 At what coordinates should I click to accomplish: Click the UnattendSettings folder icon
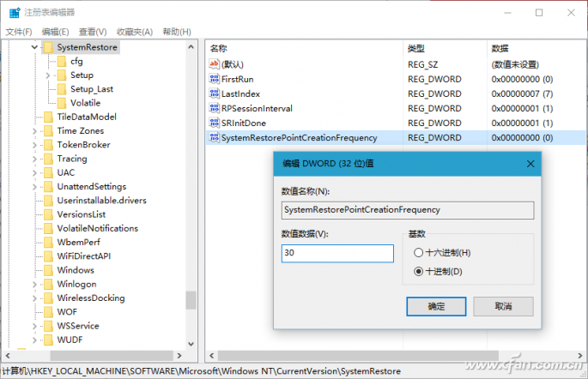point(48,187)
